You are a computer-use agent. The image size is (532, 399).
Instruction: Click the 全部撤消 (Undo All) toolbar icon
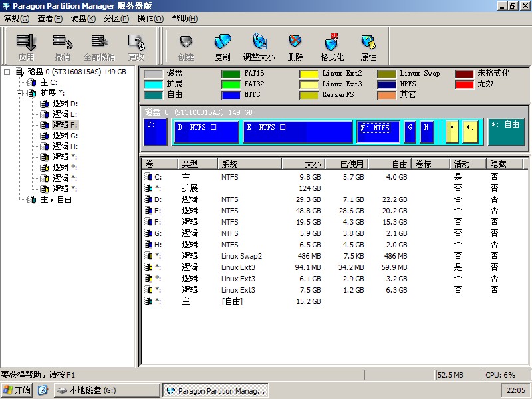pos(99,42)
